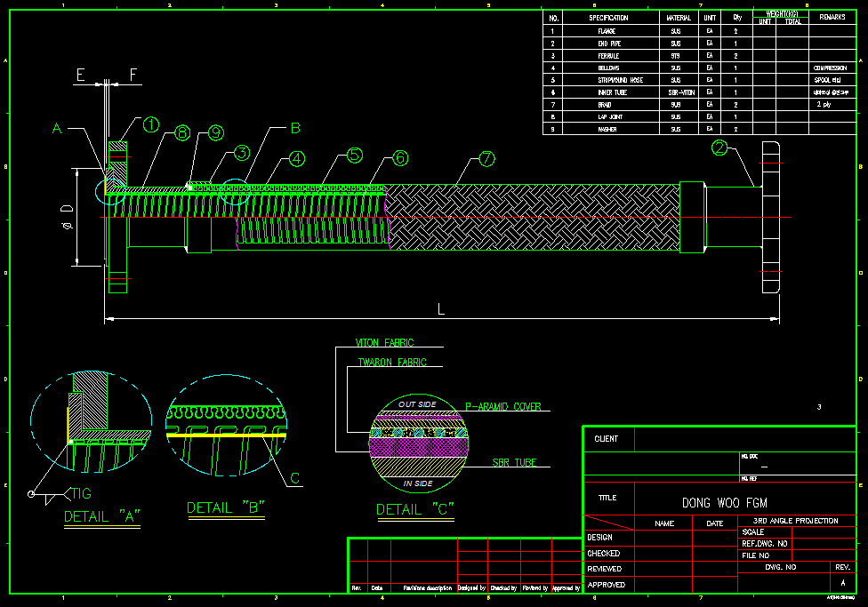This screenshot has height=607, width=868.
Task: Select the overall length dimension L
Action: pos(441,308)
